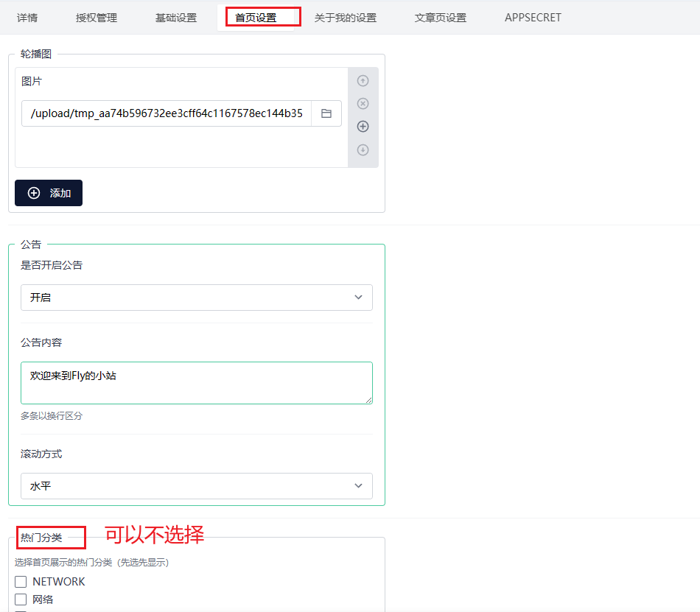The height and width of the screenshot is (612, 700).
Task: Move carousel image item up
Action: coord(363,81)
